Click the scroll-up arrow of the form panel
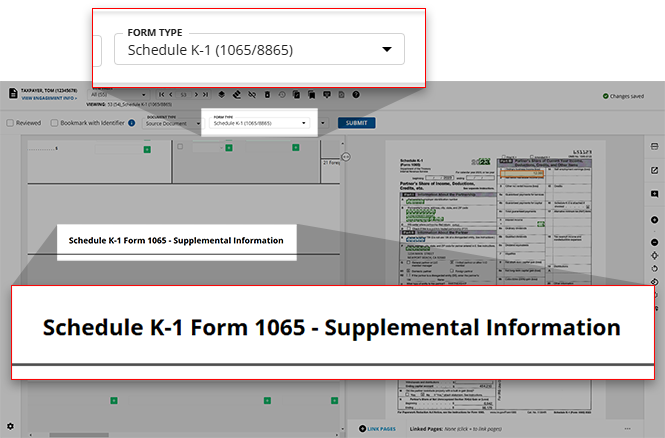Viewport: 665px width, 438px height. coord(342,144)
